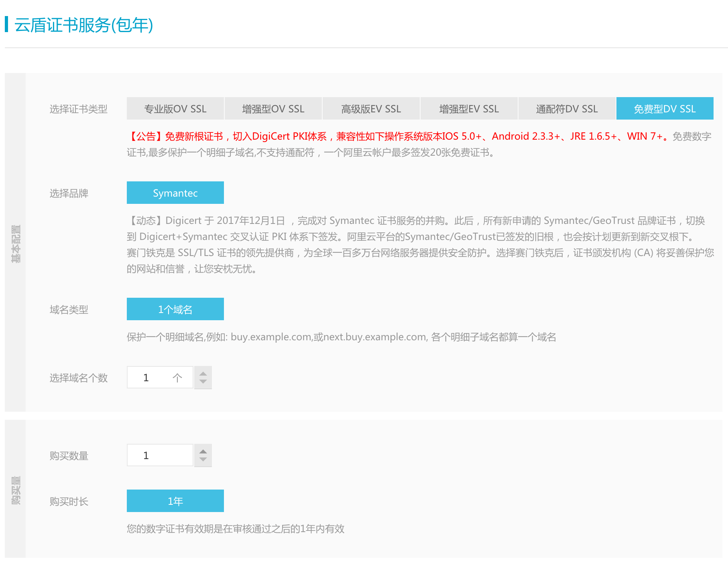This screenshot has height=565, width=728.
Task: Select the 专业版OV SSL certificate type
Action: point(175,108)
